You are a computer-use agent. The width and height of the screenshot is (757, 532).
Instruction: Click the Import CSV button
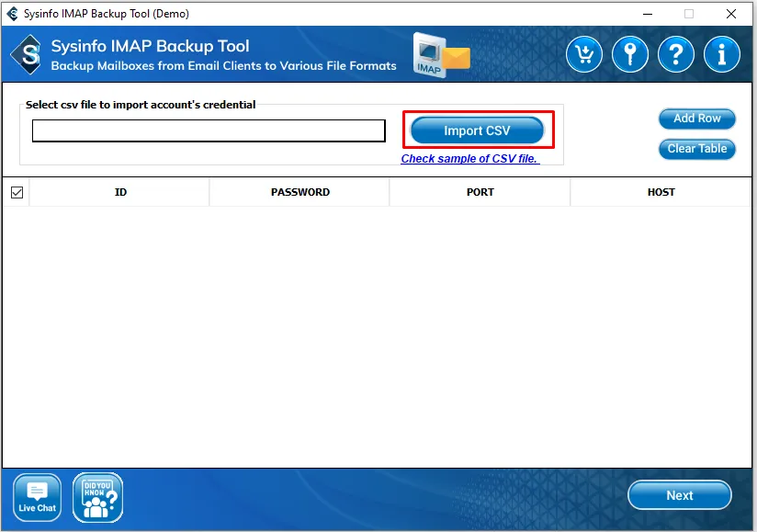(x=477, y=130)
